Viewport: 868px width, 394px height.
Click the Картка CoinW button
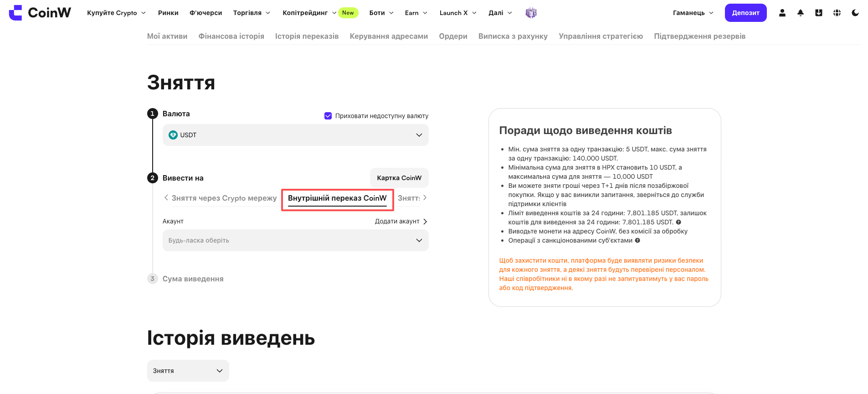399,178
